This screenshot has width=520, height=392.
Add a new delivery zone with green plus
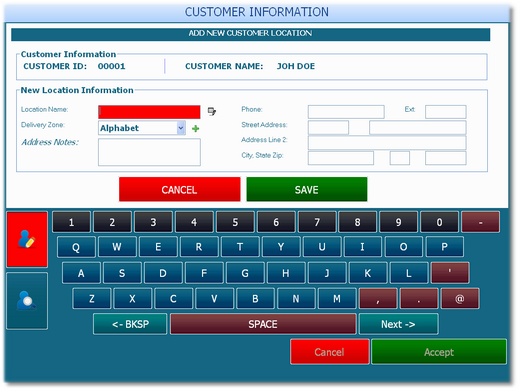196,128
